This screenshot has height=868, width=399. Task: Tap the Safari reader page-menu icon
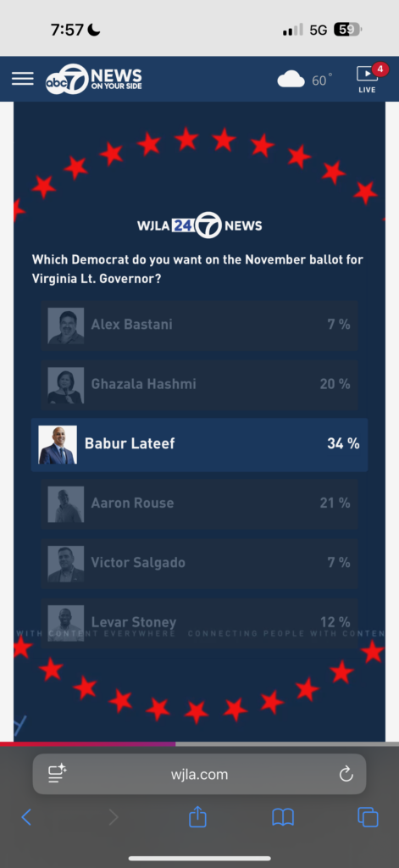pyautogui.click(x=57, y=773)
